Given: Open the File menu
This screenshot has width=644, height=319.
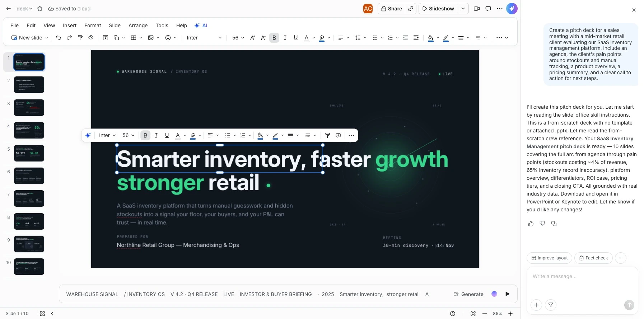Looking at the screenshot, I should click(15, 25).
